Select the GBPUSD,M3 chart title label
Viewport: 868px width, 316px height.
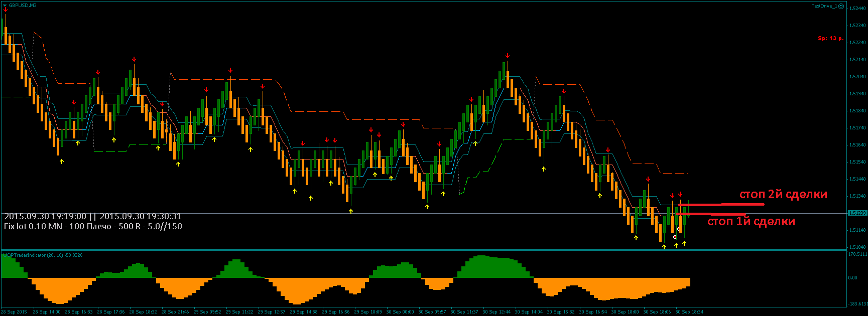tap(22, 5)
